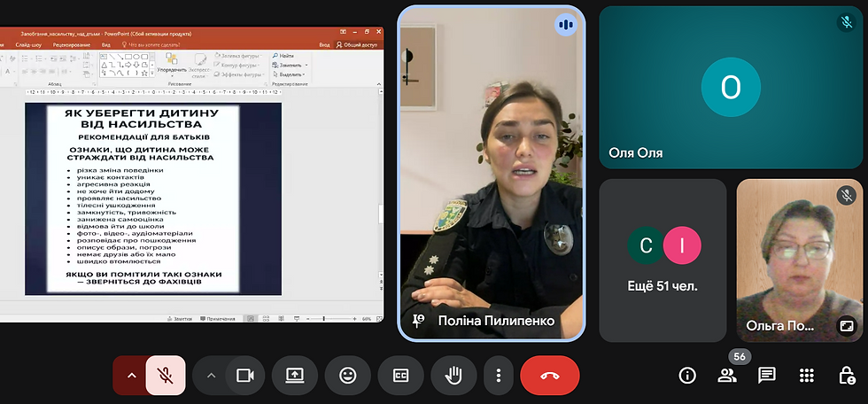Open the emoji reactions button

click(347, 376)
